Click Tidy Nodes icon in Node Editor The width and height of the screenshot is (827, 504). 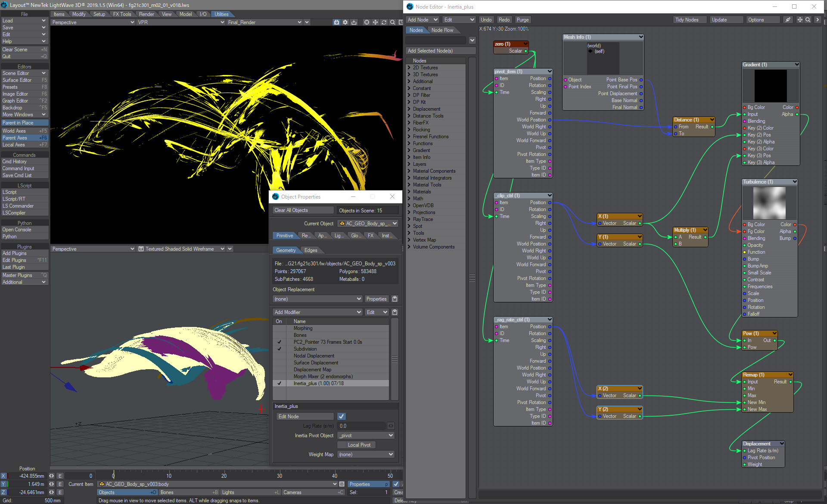[x=687, y=19]
